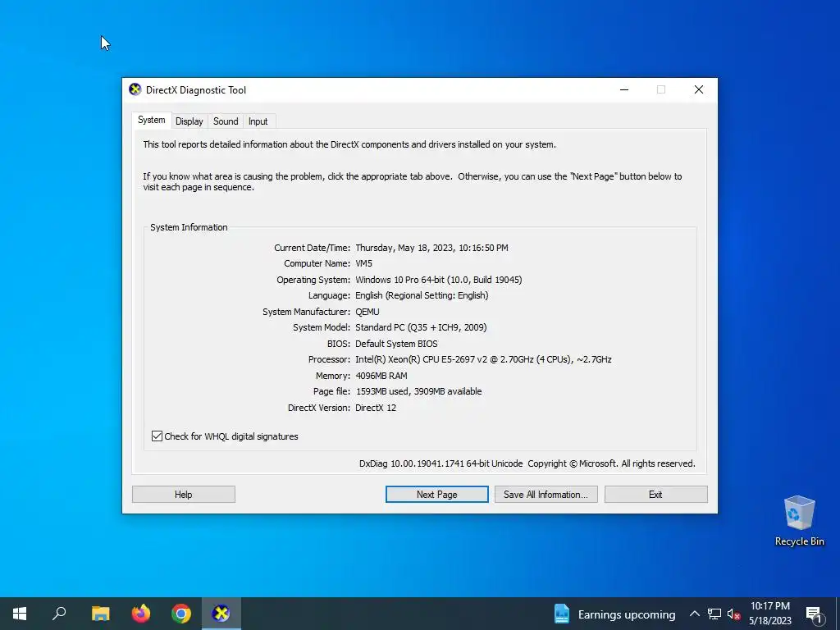
Task: Click the Help button
Action: tap(183, 495)
